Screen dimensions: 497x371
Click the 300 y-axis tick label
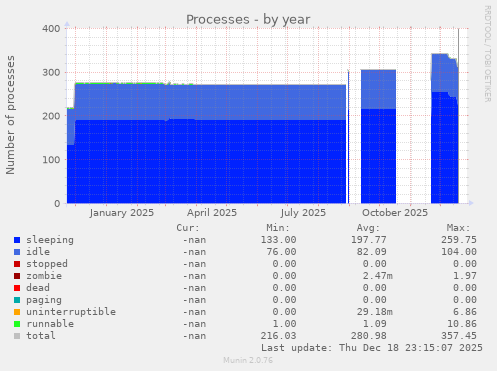(51, 72)
